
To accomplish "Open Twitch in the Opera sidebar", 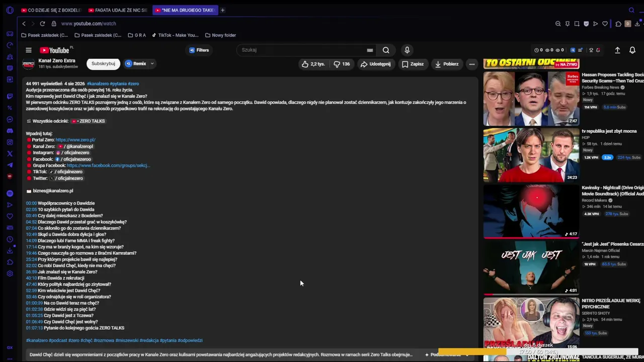I will point(10,96).
